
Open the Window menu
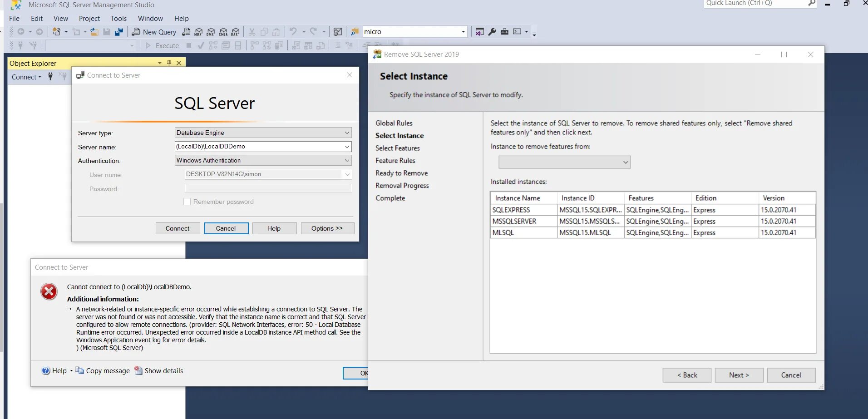[x=150, y=19]
